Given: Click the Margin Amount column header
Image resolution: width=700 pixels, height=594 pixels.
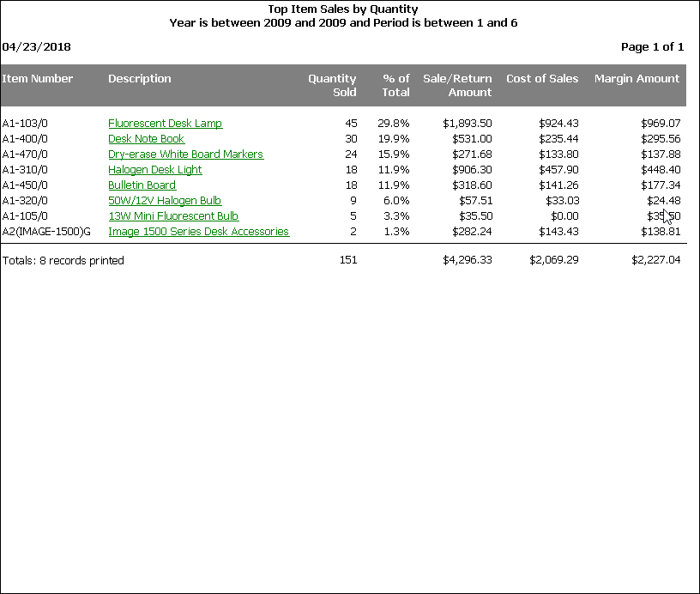Looking at the screenshot, I should coord(637,79).
